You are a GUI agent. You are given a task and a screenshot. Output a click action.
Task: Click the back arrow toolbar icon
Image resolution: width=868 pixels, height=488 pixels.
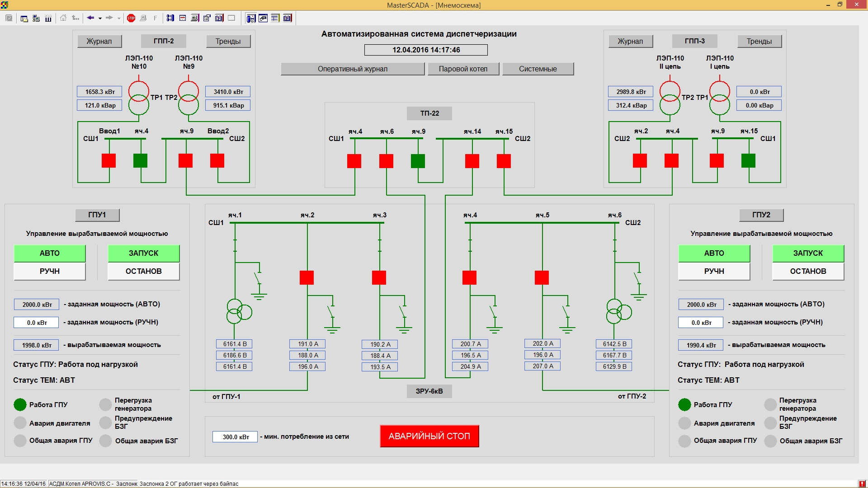tap(90, 18)
